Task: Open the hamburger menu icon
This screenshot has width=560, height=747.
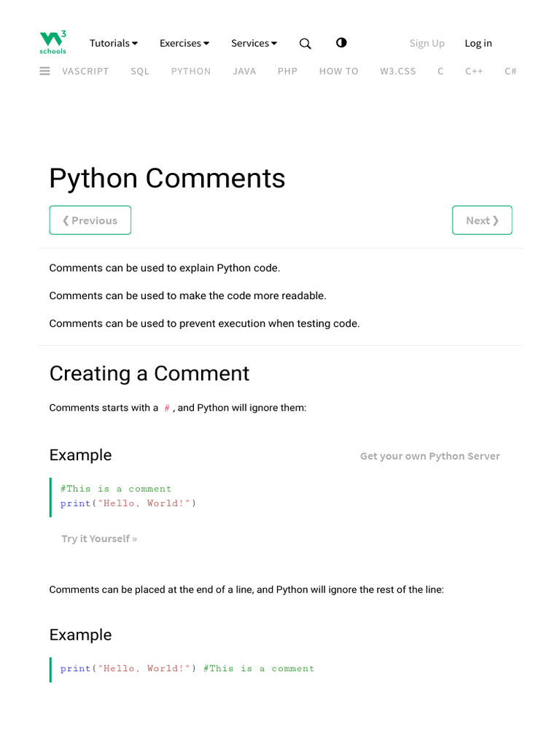Action: click(x=44, y=71)
